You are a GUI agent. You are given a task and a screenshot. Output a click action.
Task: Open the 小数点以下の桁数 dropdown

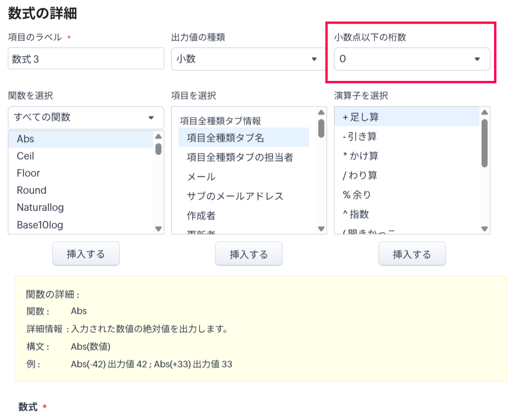pyautogui.click(x=411, y=59)
